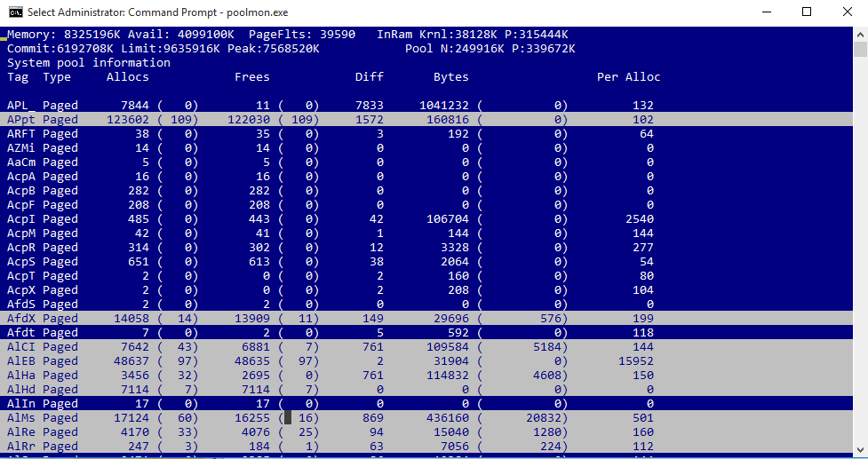This screenshot has width=868, height=459.
Task: Click the APL_ bytes value 1041232
Action: (444, 105)
